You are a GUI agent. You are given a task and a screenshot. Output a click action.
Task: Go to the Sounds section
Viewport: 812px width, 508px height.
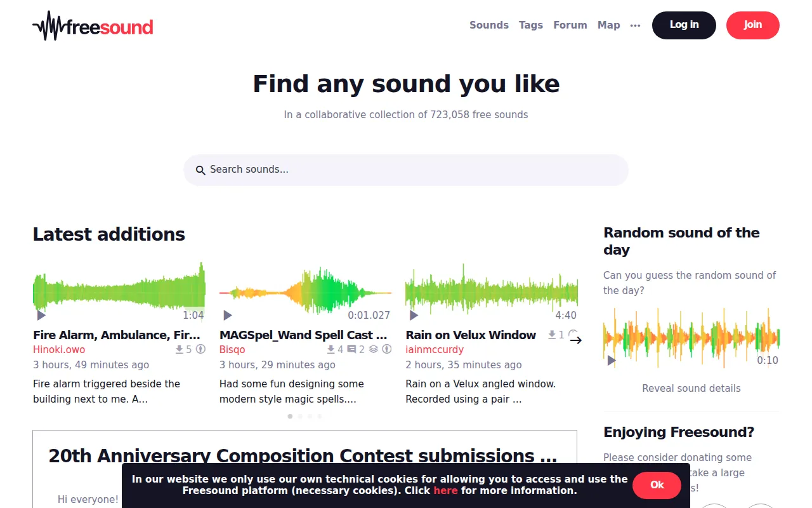[489, 25]
